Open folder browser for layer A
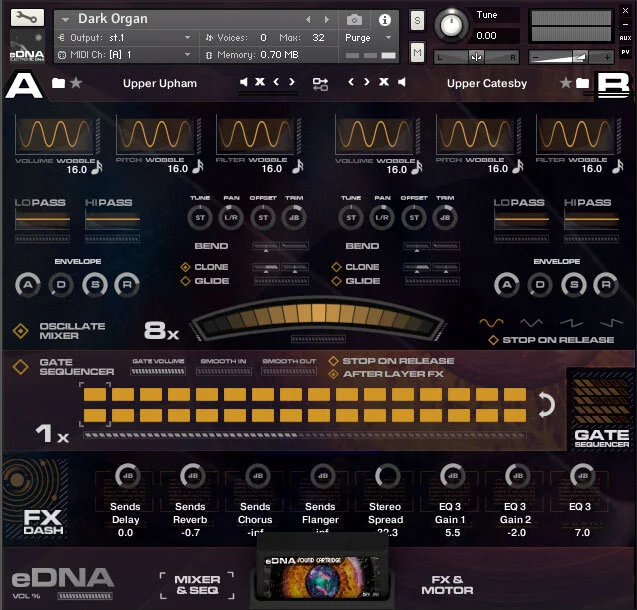The image size is (637, 610). 58,83
